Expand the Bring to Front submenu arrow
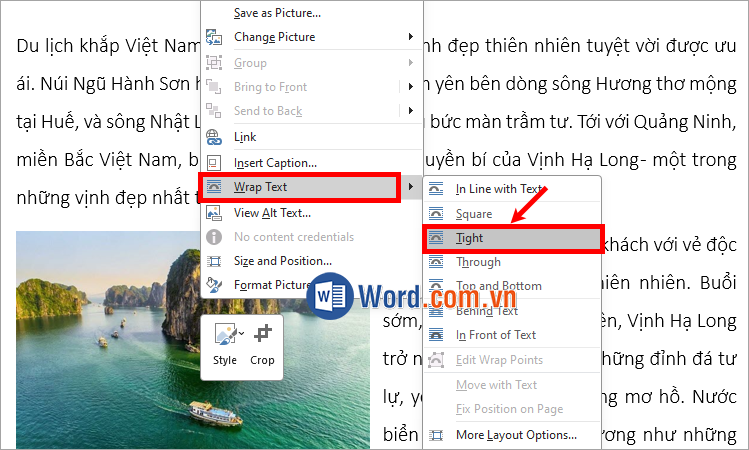The height and width of the screenshot is (450, 749). point(410,86)
